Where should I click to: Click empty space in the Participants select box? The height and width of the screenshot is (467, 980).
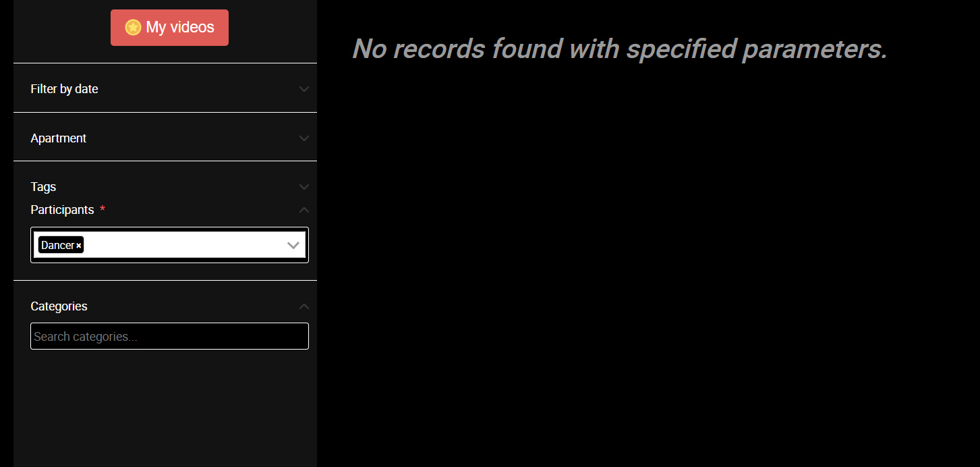tap(182, 245)
